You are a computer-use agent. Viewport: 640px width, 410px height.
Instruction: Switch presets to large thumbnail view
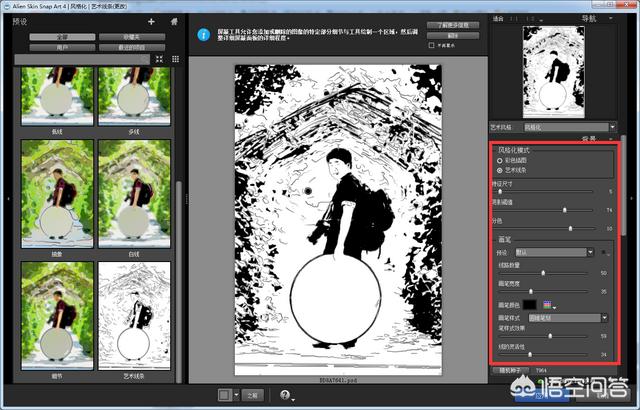(160, 59)
